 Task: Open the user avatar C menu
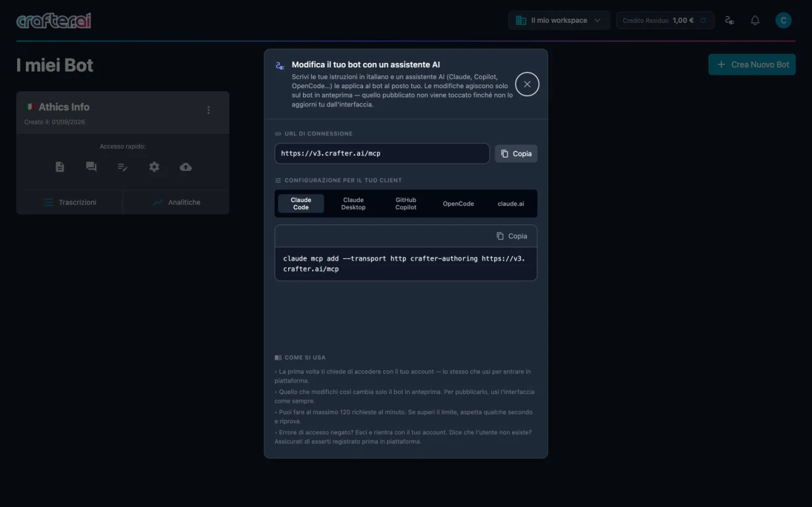coord(783,20)
